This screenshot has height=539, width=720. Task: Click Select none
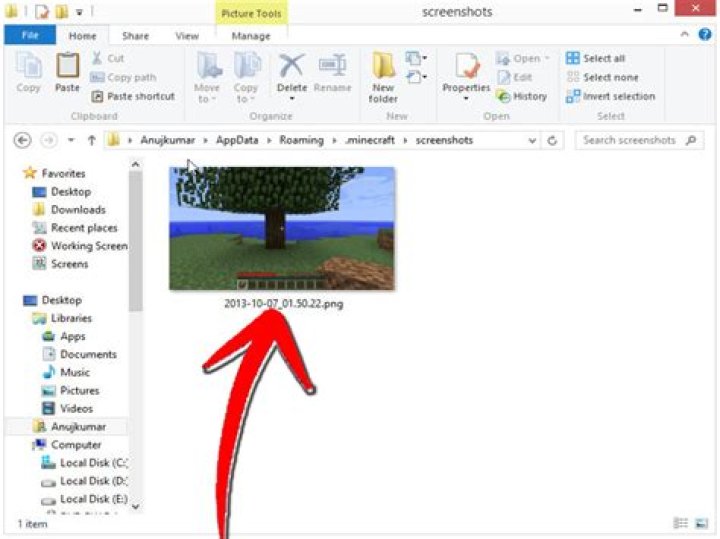602,77
